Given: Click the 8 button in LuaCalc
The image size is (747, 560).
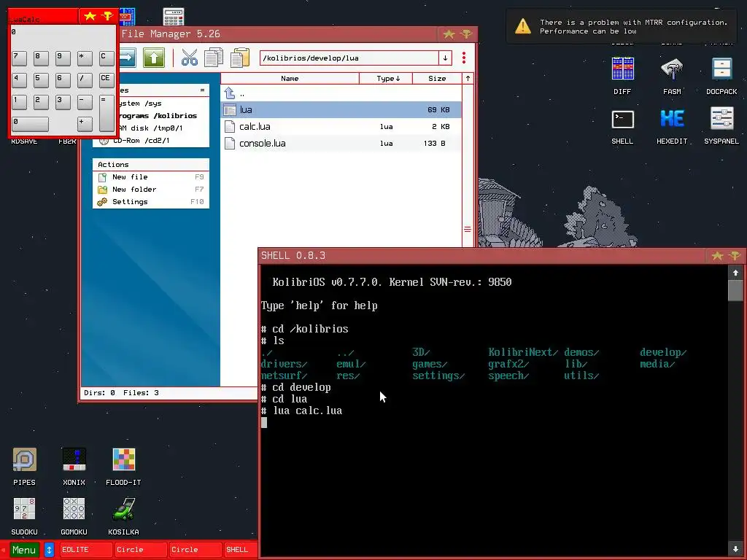Looking at the screenshot, I should tap(41, 58).
